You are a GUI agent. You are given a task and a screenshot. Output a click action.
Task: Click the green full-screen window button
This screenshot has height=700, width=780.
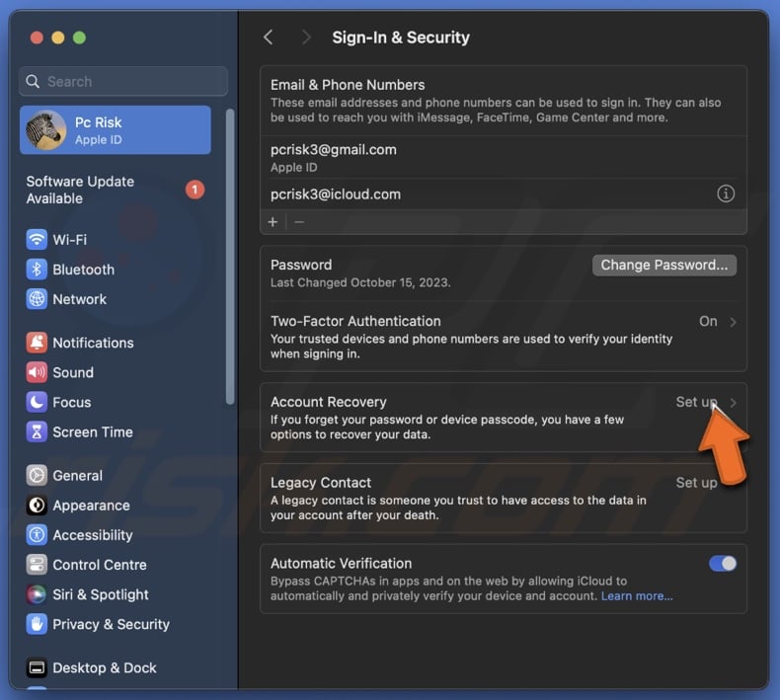point(80,38)
